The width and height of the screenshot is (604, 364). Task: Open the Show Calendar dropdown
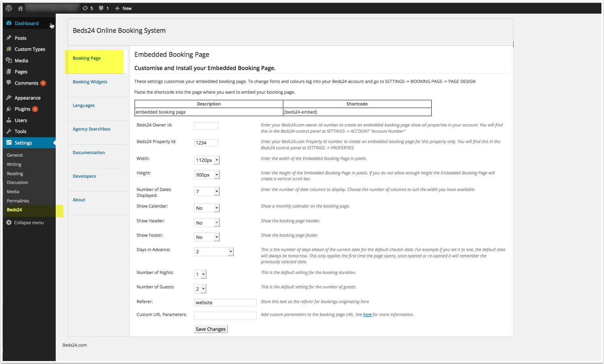tap(207, 208)
